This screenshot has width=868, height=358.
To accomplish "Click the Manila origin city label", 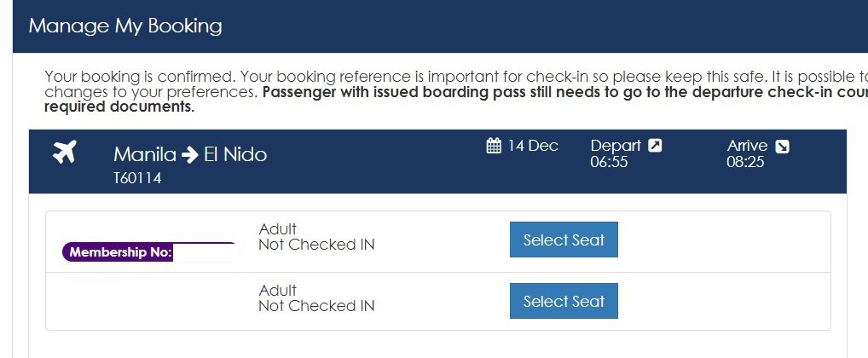I will 145,154.
